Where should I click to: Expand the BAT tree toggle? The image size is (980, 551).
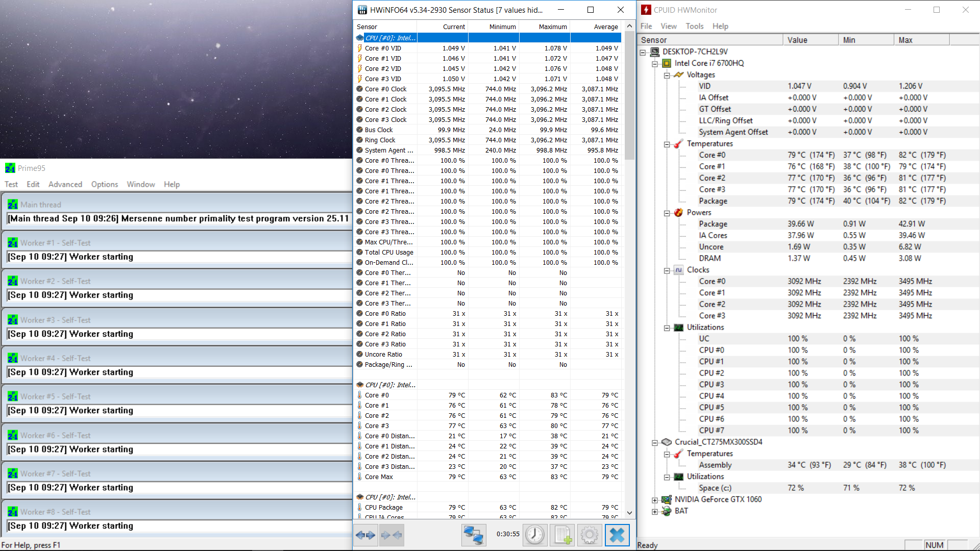(654, 512)
